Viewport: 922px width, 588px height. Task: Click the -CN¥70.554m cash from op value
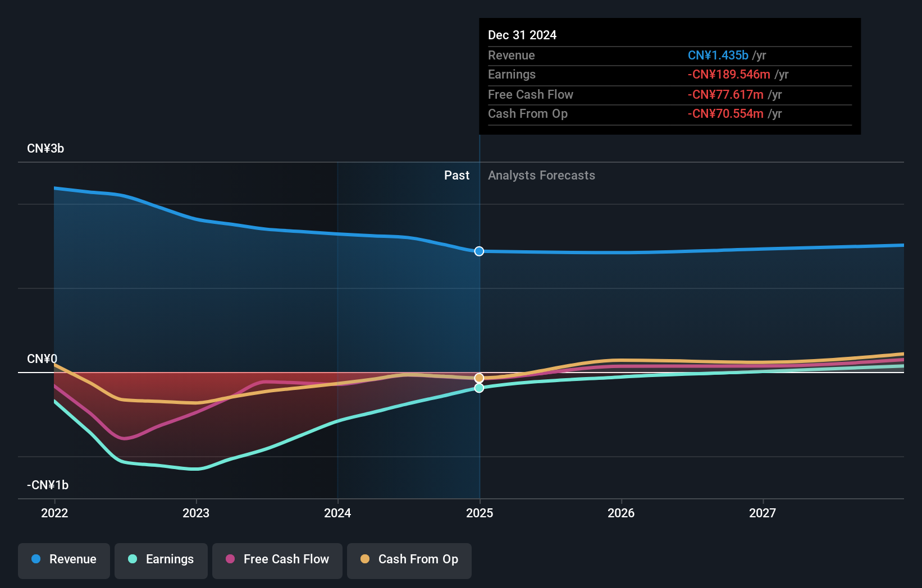click(725, 114)
